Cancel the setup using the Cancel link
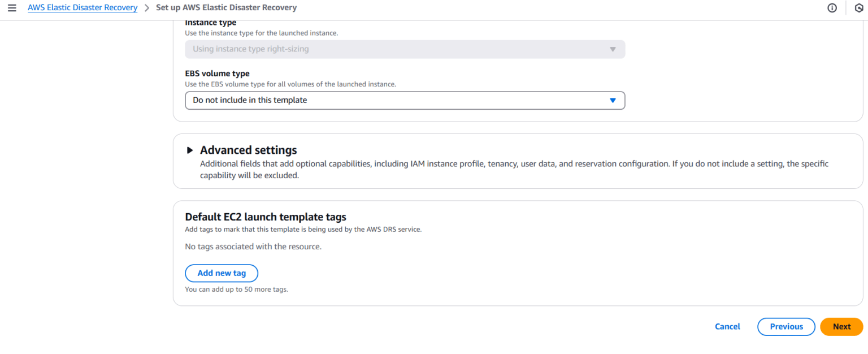The image size is (868, 354). click(x=727, y=326)
